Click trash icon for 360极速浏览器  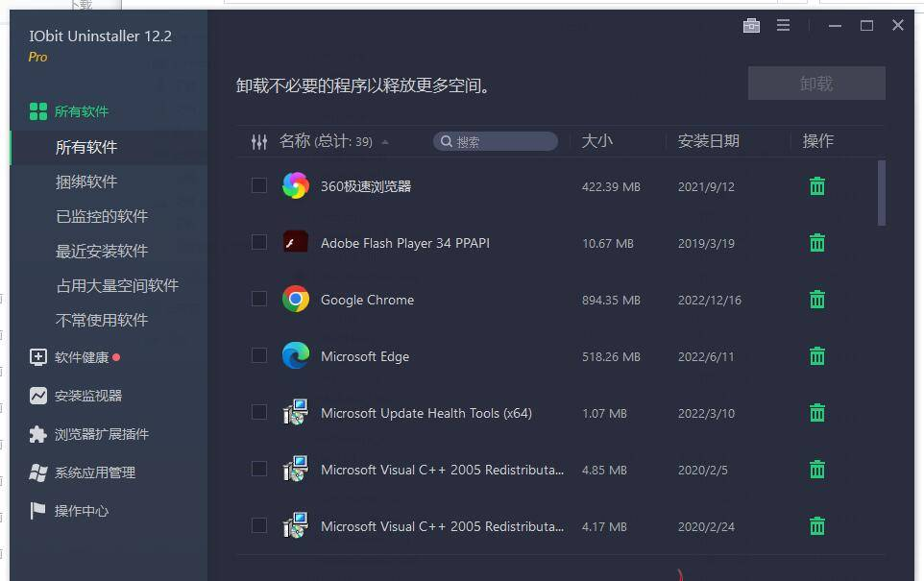coord(816,186)
